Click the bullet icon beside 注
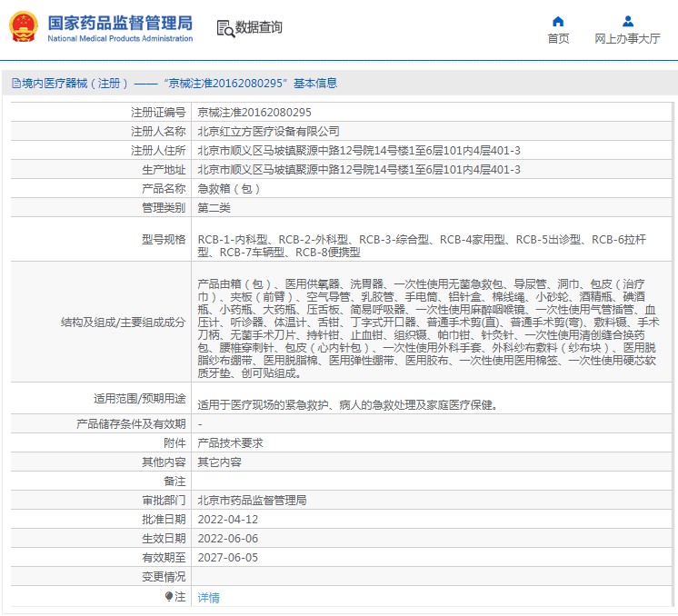The height and width of the screenshot is (616, 678). tap(168, 597)
